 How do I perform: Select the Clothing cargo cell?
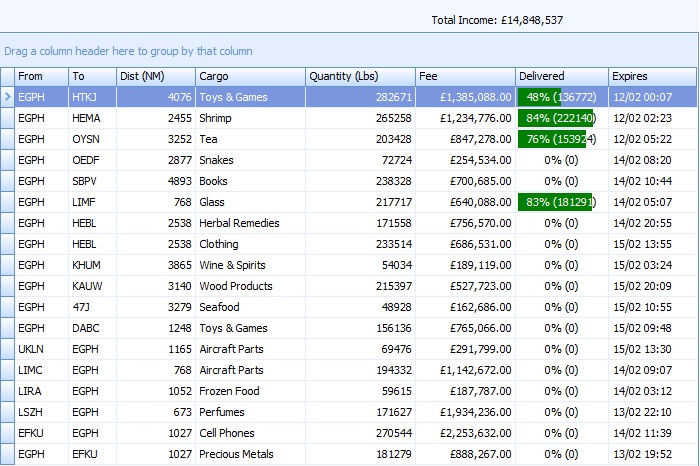(250, 244)
